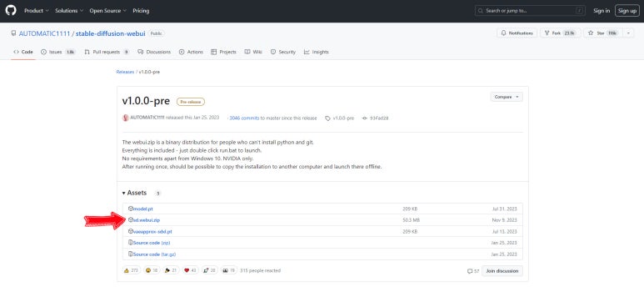This screenshot has width=644, height=302.
Task: Open the GitHub home logo
Action: [11, 10]
